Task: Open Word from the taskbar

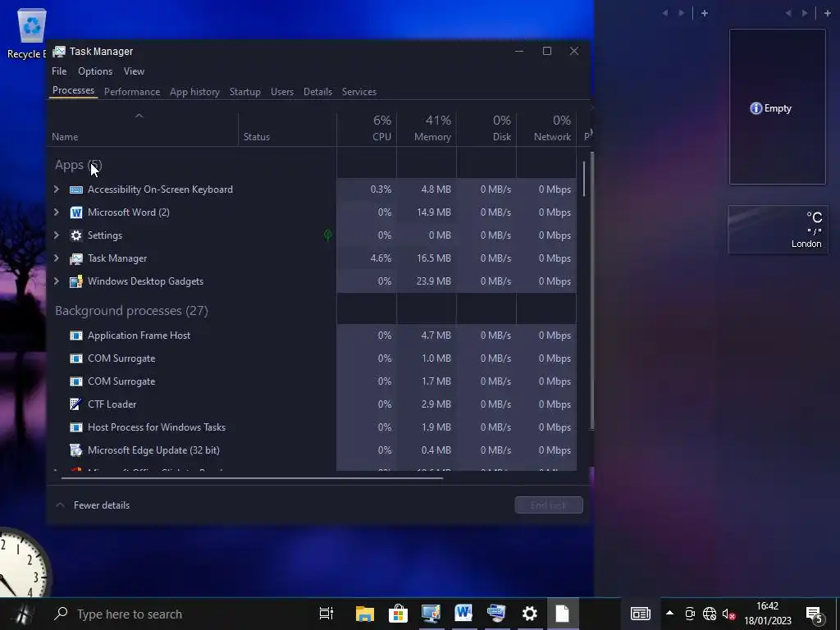Action: tap(463, 613)
